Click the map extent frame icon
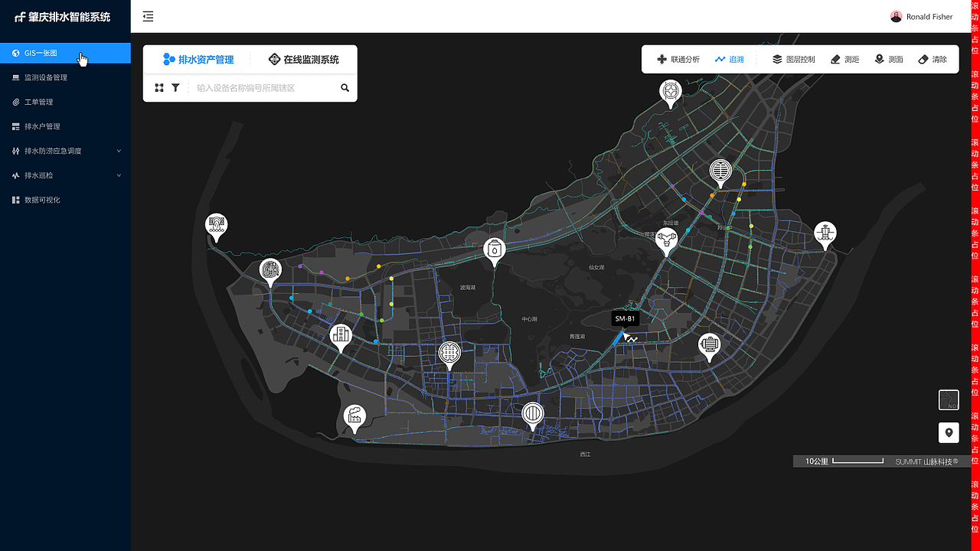 [x=159, y=88]
